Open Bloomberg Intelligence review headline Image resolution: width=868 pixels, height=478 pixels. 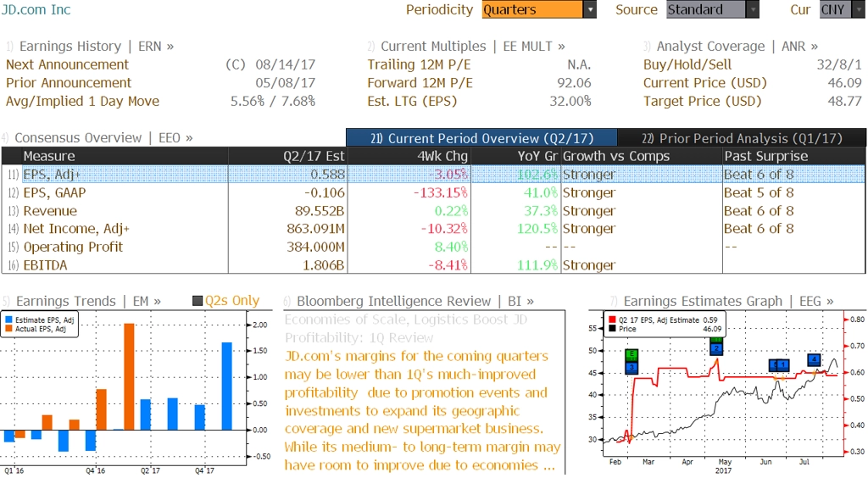pos(406,329)
